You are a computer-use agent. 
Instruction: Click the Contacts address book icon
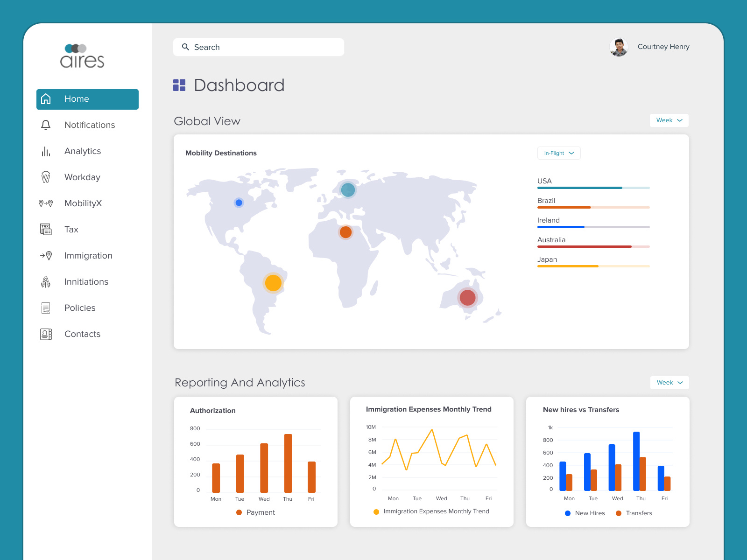click(x=46, y=334)
